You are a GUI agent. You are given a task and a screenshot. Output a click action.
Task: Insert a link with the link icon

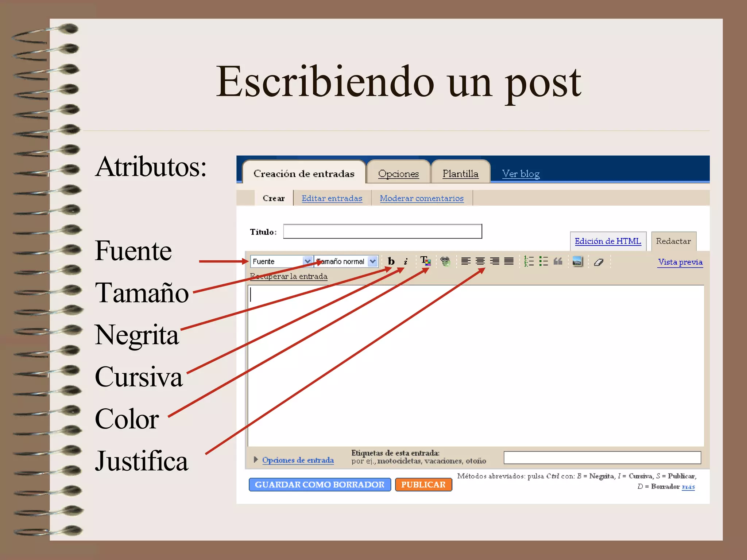click(445, 261)
